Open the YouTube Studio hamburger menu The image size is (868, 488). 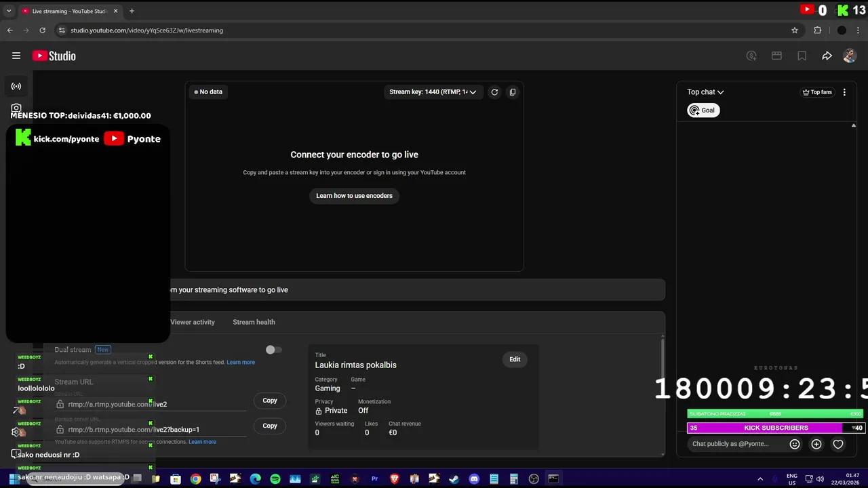(x=16, y=56)
